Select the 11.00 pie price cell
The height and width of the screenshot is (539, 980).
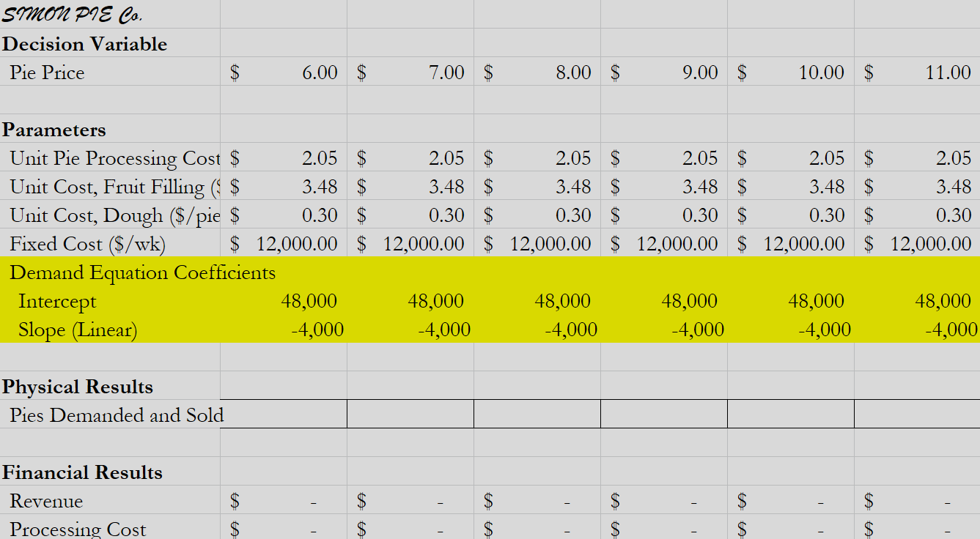click(917, 73)
